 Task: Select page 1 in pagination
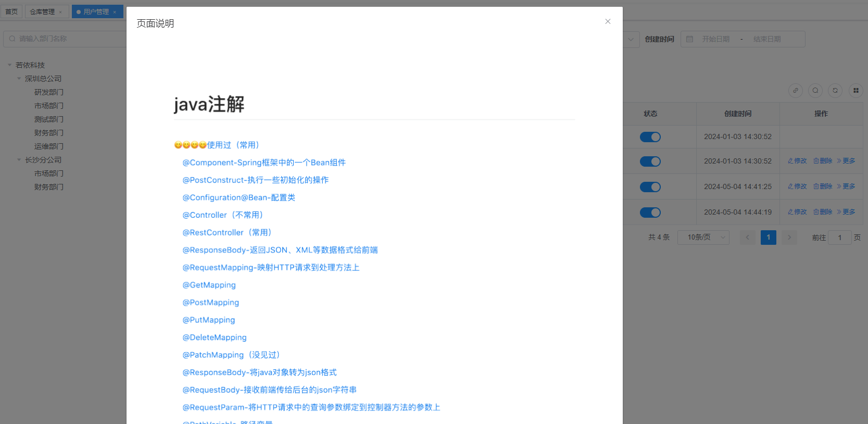[x=769, y=238]
